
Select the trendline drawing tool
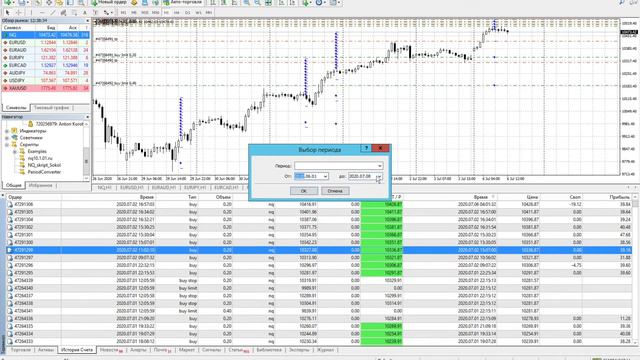click(x=52, y=13)
